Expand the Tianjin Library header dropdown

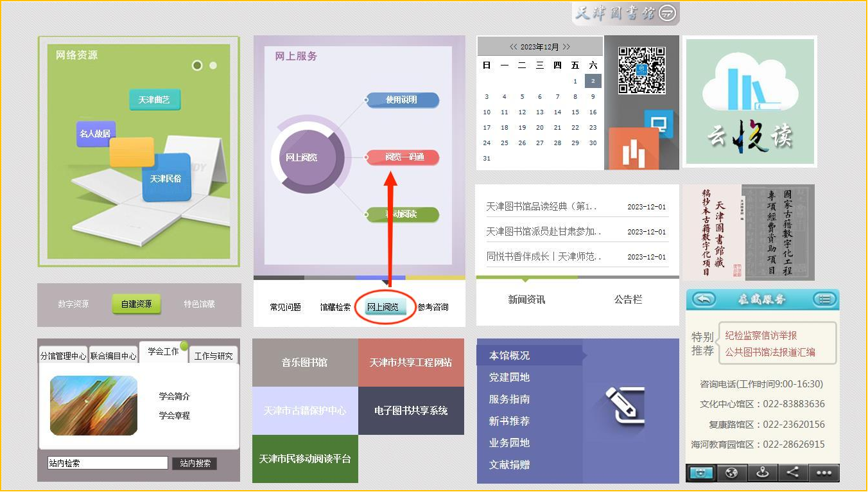[668, 13]
